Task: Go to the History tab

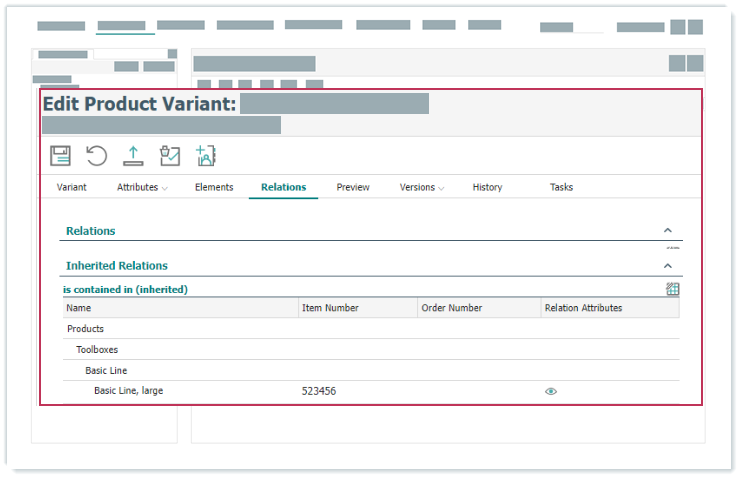Action: (487, 188)
